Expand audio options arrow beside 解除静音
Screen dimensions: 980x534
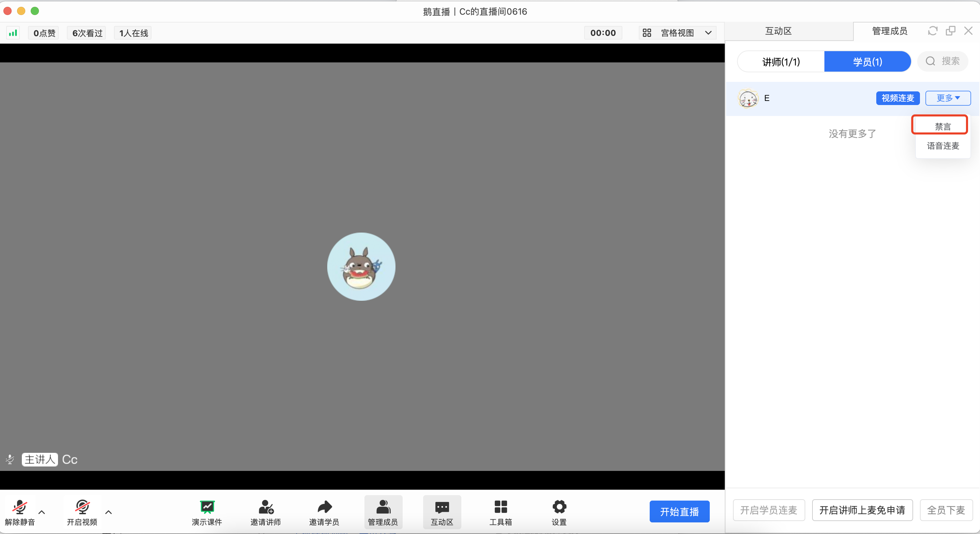(42, 512)
